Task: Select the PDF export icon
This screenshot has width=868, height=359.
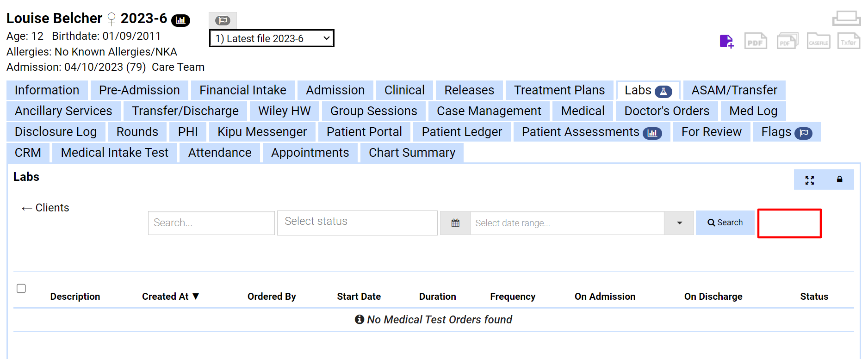Action: [x=755, y=41]
